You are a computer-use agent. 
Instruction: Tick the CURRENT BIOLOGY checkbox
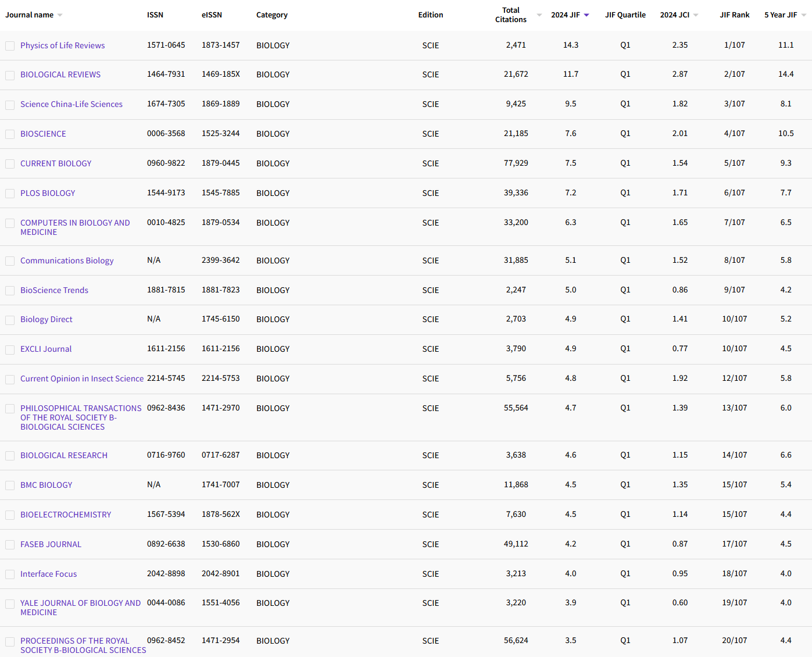point(10,164)
